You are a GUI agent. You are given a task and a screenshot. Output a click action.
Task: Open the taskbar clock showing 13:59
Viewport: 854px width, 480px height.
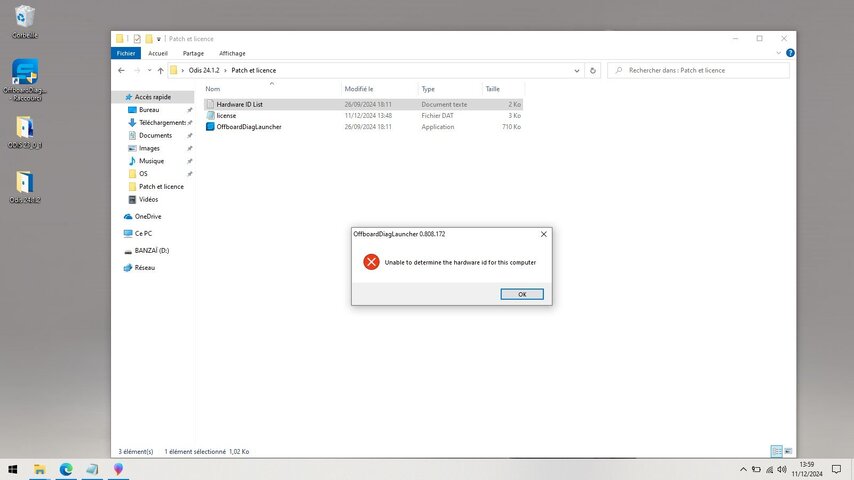pyautogui.click(x=807, y=469)
